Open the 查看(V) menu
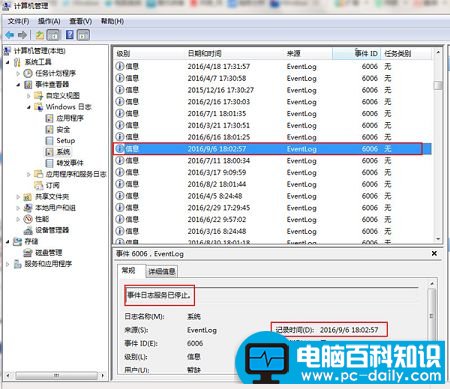The image size is (450, 389). coord(80,21)
